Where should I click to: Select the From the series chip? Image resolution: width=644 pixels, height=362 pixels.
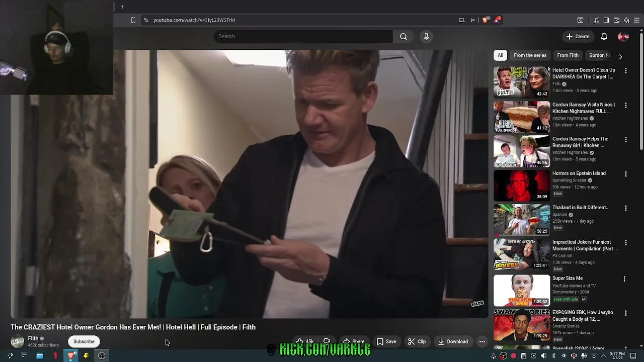click(x=530, y=55)
